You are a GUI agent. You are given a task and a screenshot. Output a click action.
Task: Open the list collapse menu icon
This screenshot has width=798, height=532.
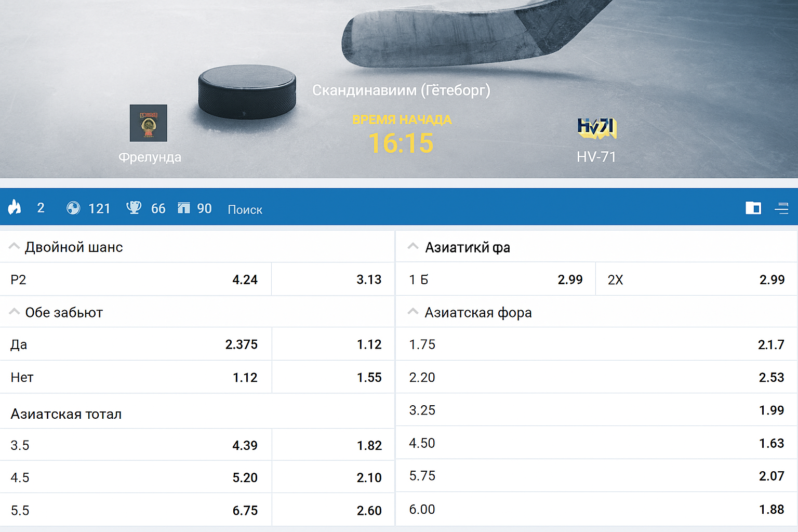point(781,208)
